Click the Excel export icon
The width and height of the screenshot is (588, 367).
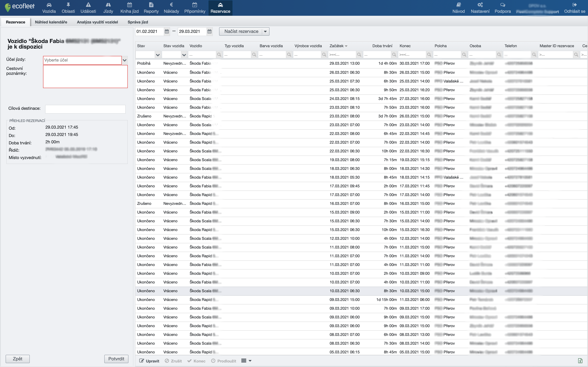tap(580, 361)
